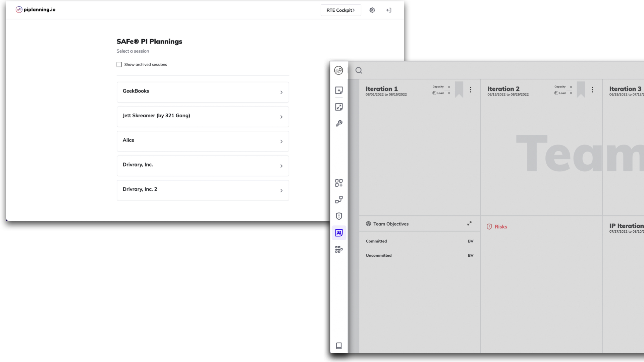Viewport: 644px width, 362px height.
Task: Click the add board grid-plus icon
Action: (x=339, y=183)
